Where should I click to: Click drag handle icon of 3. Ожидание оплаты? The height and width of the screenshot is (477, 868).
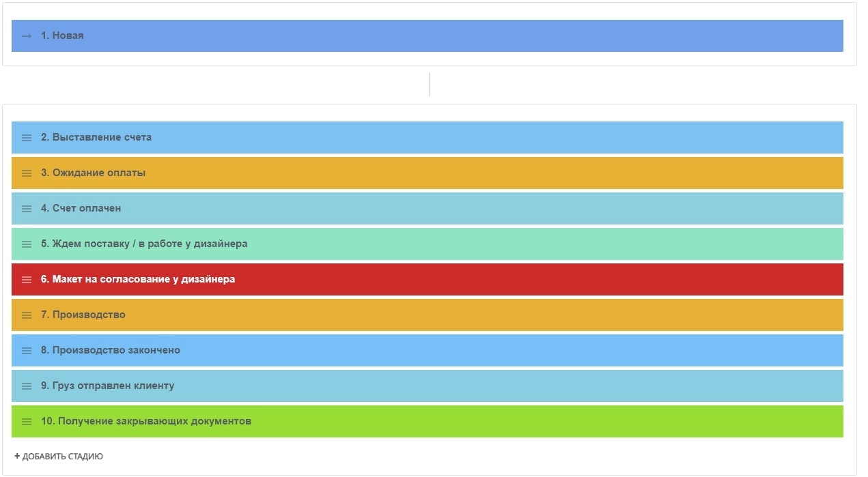pyautogui.click(x=27, y=173)
